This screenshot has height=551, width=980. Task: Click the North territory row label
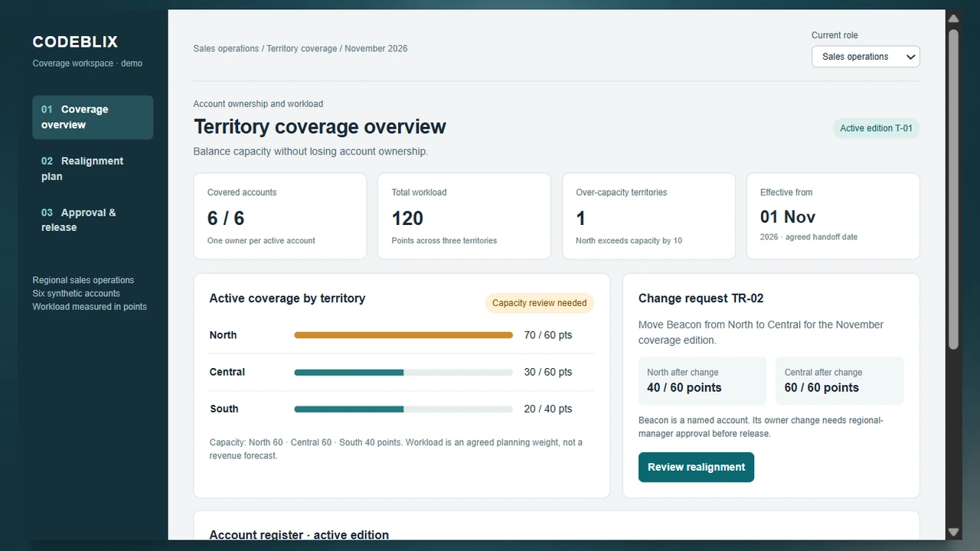[x=223, y=335]
